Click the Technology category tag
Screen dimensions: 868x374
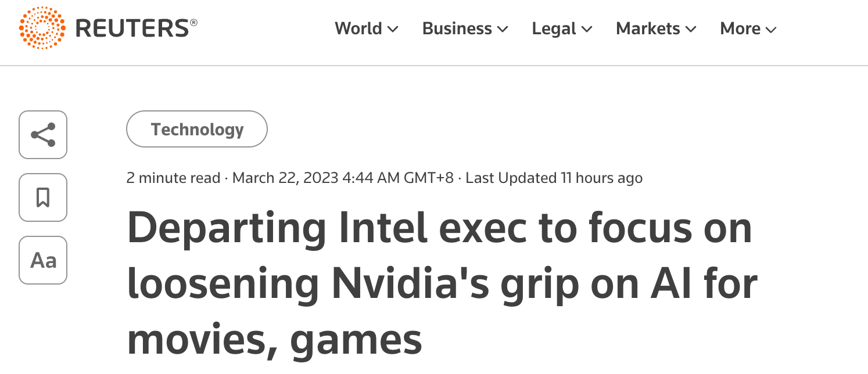pyautogui.click(x=197, y=129)
